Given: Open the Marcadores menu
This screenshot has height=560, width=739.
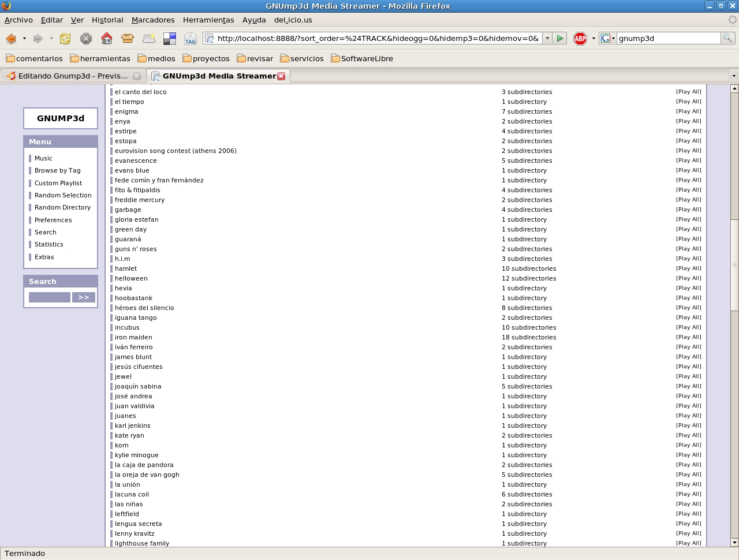Looking at the screenshot, I should click(153, 20).
